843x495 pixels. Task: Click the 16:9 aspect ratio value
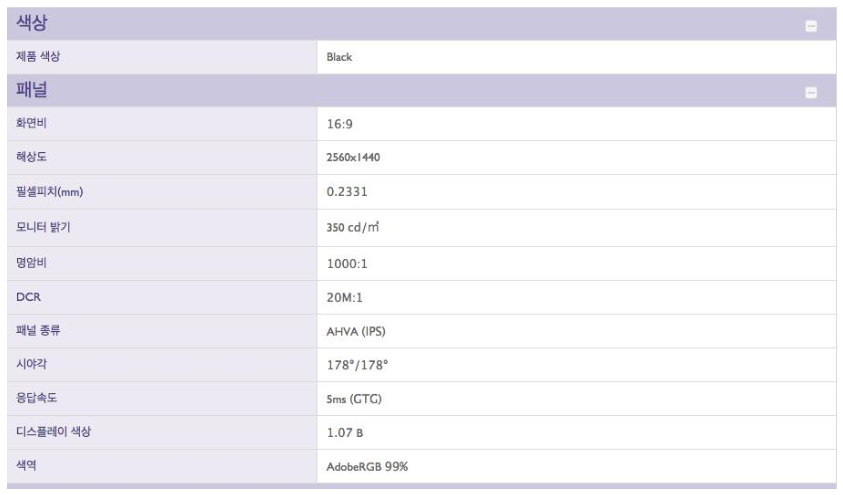(340, 124)
